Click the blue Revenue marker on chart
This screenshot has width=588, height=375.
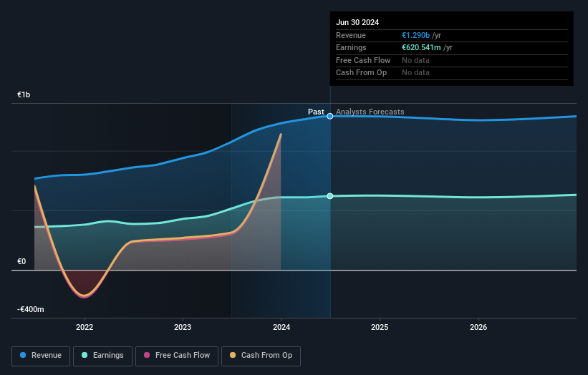click(x=330, y=116)
